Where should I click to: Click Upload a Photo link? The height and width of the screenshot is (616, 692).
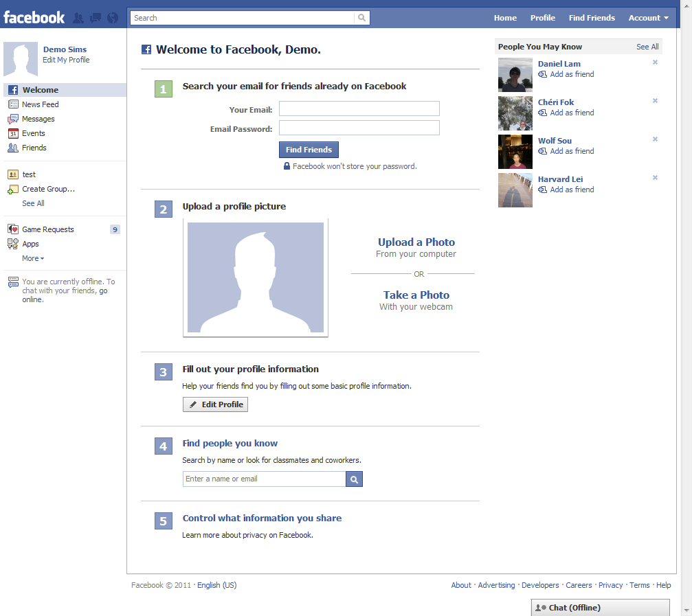pos(416,242)
